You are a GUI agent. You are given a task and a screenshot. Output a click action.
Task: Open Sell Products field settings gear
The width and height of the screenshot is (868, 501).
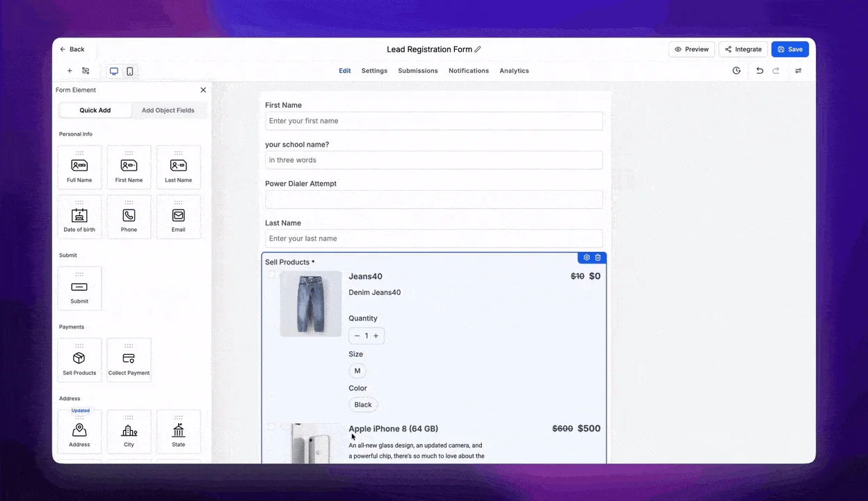click(x=586, y=257)
